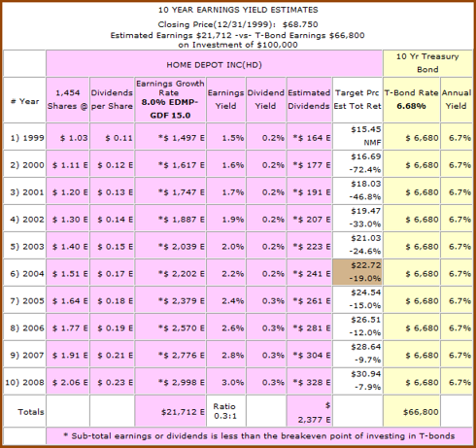Click the $ 0.23 E dividends per share cell
The image size is (476, 448).
[x=112, y=381]
